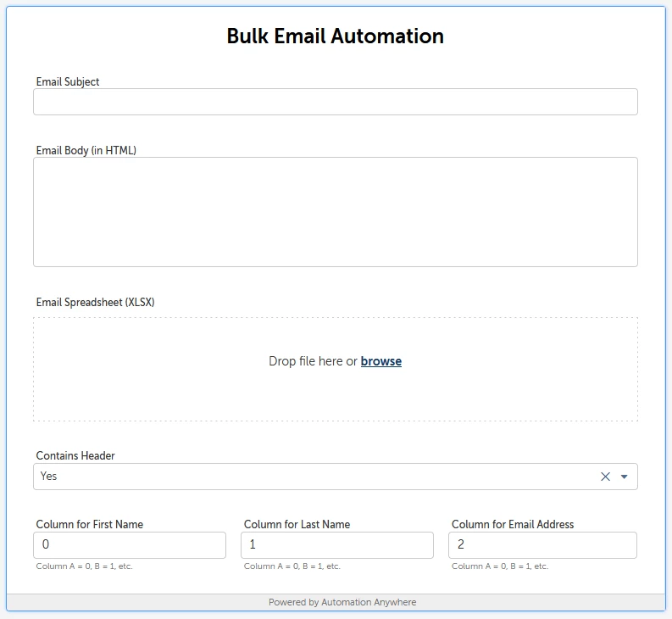Screen dimensions: 672x619
Task: Click the Email Body (in HTML) label
Action: click(x=86, y=150)
